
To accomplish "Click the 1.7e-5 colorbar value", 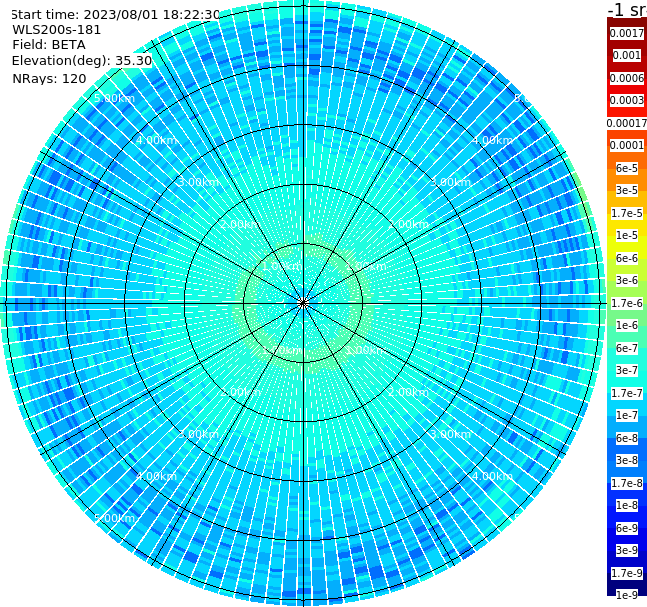I will coord(627,213).
